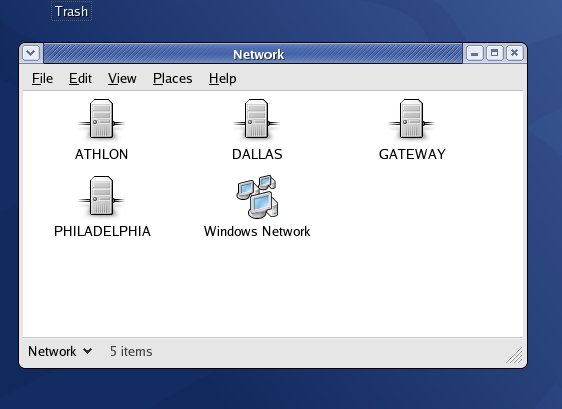This screenshot has width=562, height=409.
Task: Open the Edit menu
Action: click(80, 78)
